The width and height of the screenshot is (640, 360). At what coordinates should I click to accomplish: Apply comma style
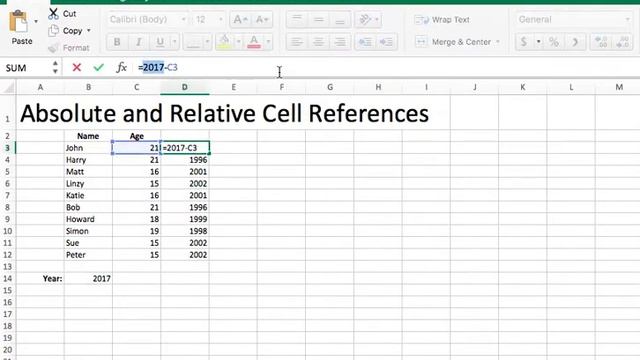575,42
